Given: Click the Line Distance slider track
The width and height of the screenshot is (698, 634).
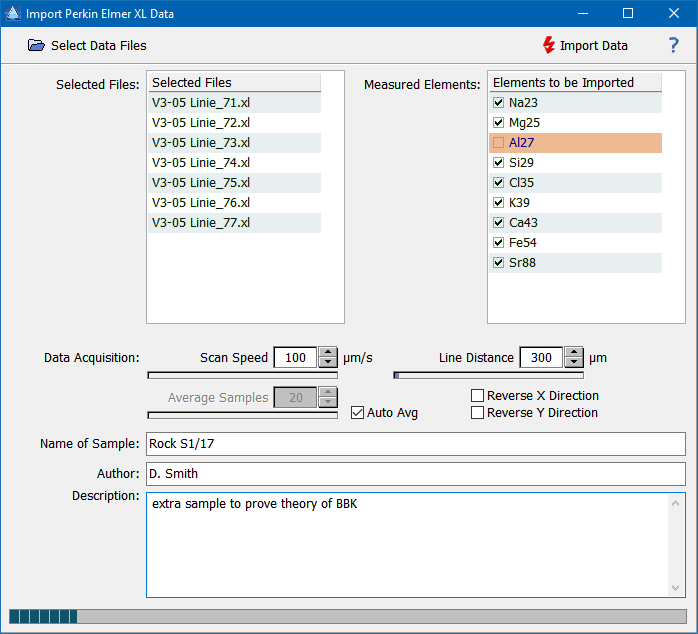Looking at the screenshot, I should point(488,375).
